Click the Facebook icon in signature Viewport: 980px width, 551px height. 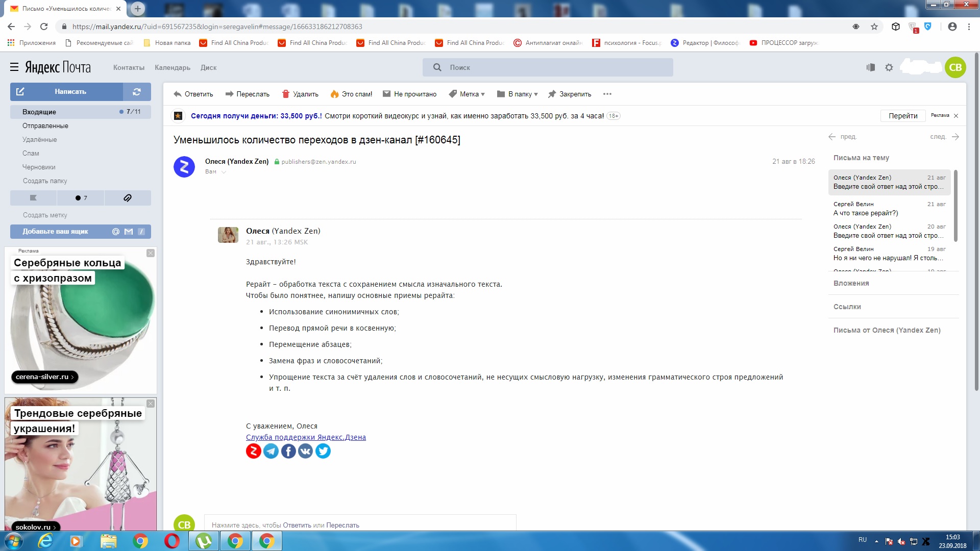click(288, 451)
